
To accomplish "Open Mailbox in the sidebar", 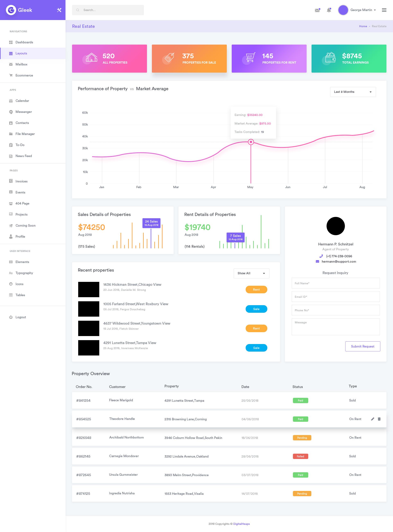I will coord(33,64).
